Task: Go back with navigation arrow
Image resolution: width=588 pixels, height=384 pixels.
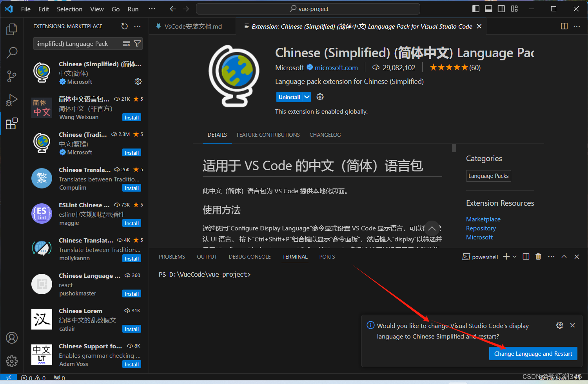Action: (x=173, y=9)
